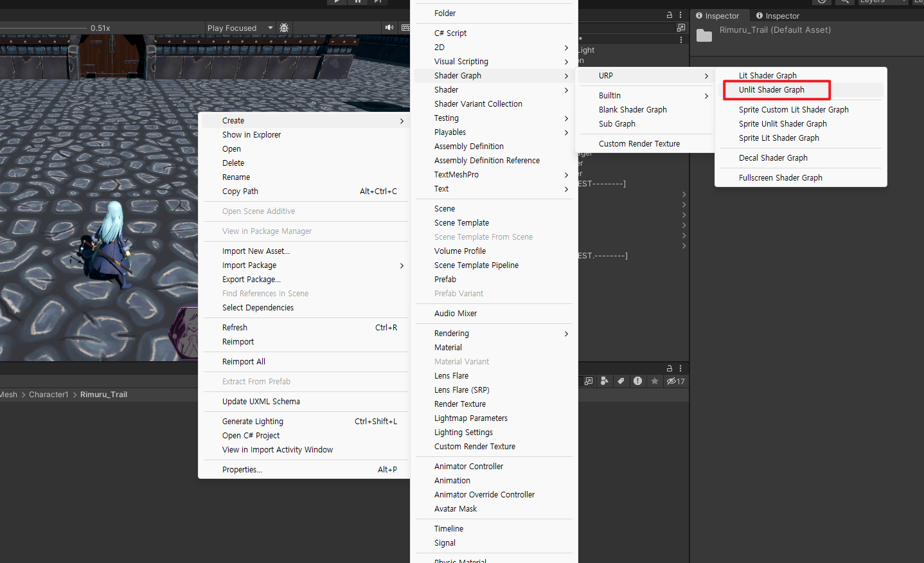Viewport: 924px width, 563px height.
Task: Click the Search by Import Log Type icon
Action: click(x=637, y=381)
